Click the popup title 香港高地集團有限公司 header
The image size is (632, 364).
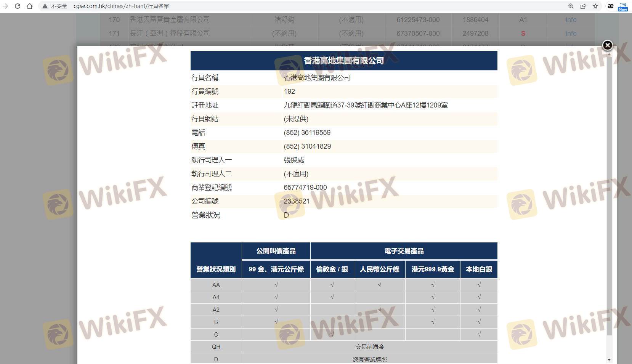coord(344,61)
